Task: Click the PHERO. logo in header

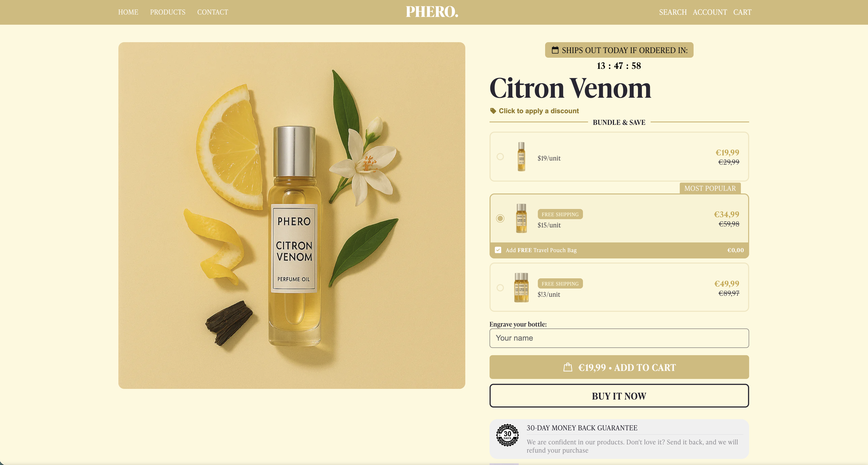Action: coord(432,12)
